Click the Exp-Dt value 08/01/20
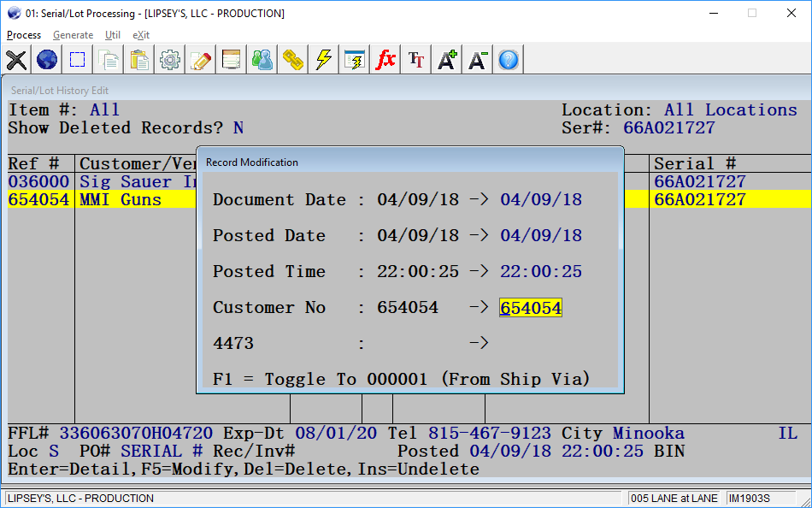Viewport: 812px width, 508px height. 336,434
